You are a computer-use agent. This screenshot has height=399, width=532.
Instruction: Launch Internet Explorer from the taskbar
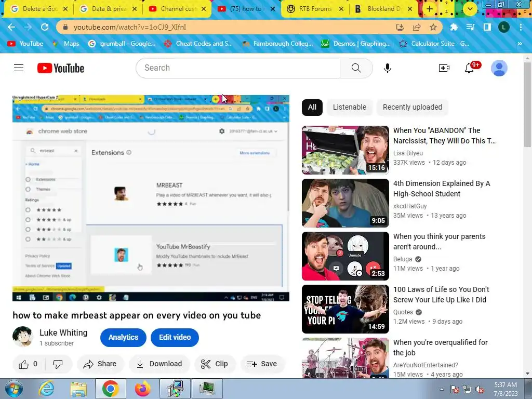coord(46,389)
